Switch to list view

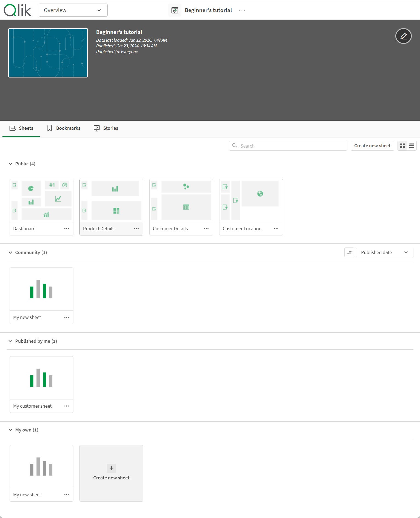(412, 146)
